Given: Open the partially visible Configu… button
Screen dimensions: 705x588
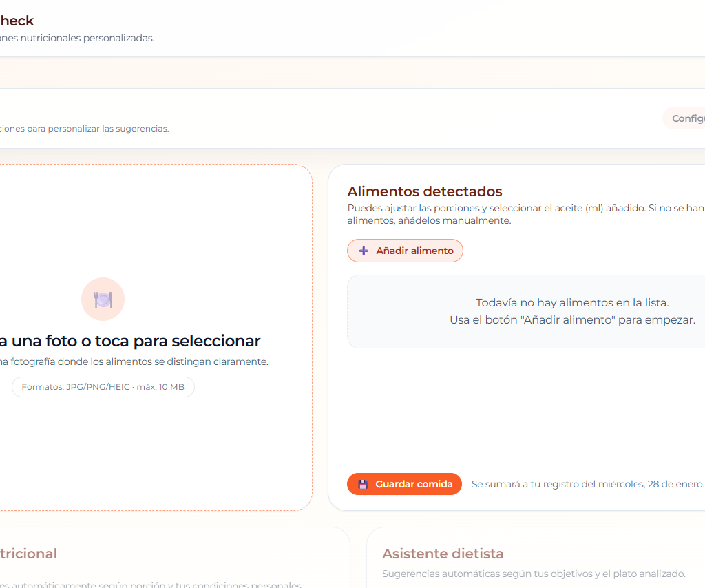Looking at the screenshot, I should pyautogui.click(x=685, y=118).
